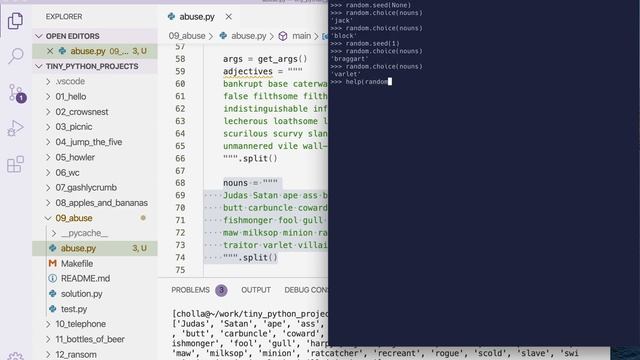This screenshot has width=640, height=360.
Task: Collapse the 09_abuse folder
Action: click(48, 218)
